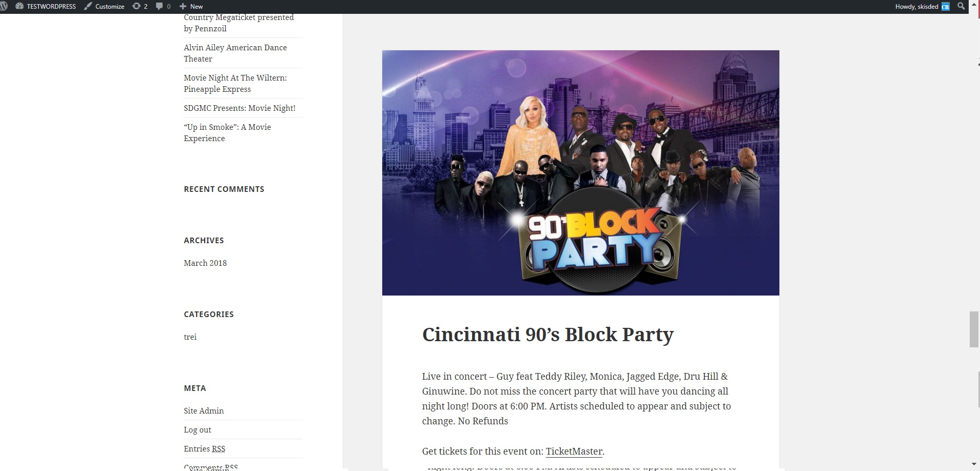The width and height of the screenshot is (980, 471).
Task: Open comments awaiting moderation
Action: point(163,6)
